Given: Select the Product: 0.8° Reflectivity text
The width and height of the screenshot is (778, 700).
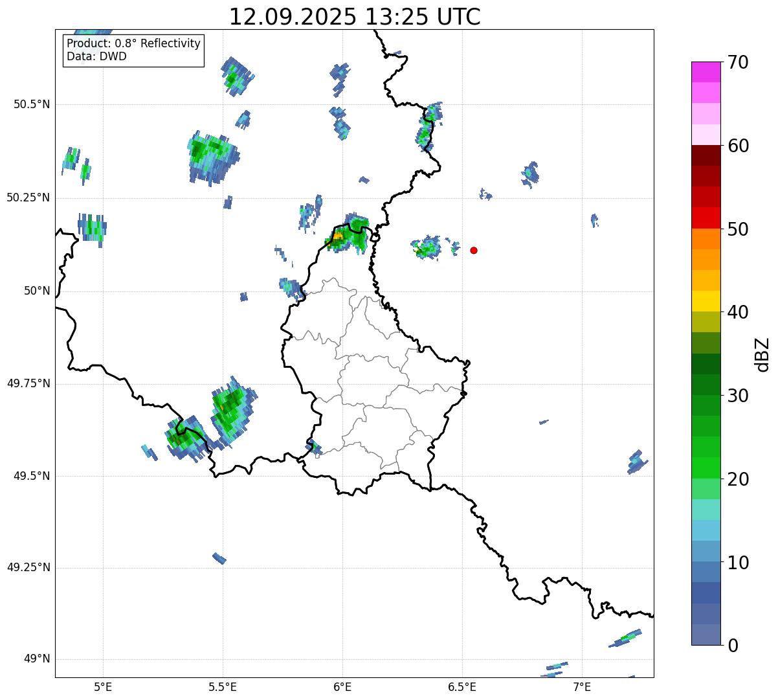Looking at the screenshot, I should (133, 43).
